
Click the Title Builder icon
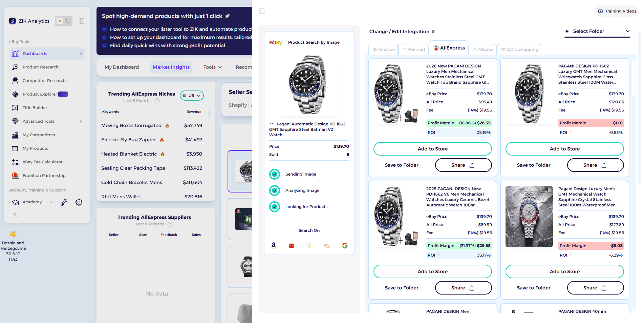click(15, 108)
